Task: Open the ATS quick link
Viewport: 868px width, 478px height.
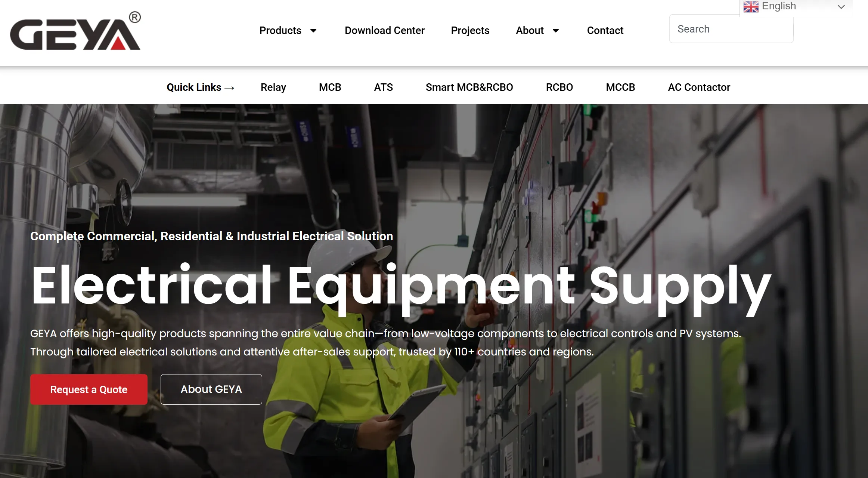Action: pyautogui.click(x=383, y=87)
